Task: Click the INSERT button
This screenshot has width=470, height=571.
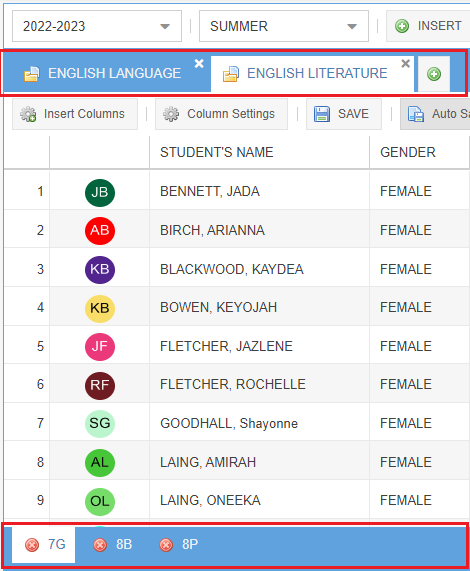Action: (x=428, y=26)
